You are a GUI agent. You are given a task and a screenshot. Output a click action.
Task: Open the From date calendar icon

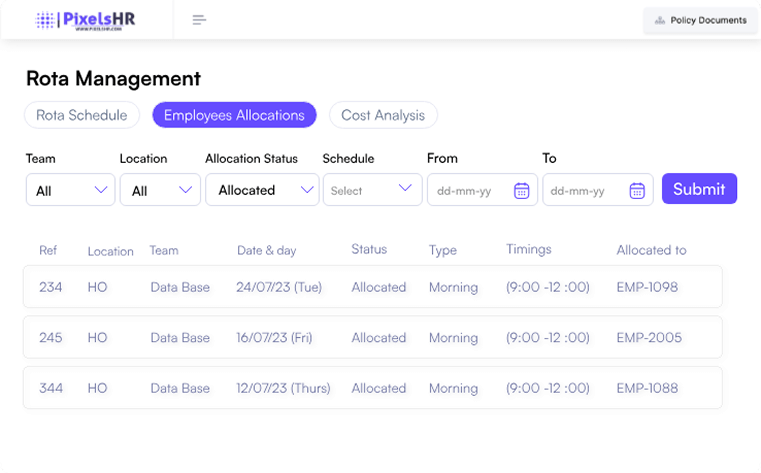pyautogui.click(x=521, y=191)
